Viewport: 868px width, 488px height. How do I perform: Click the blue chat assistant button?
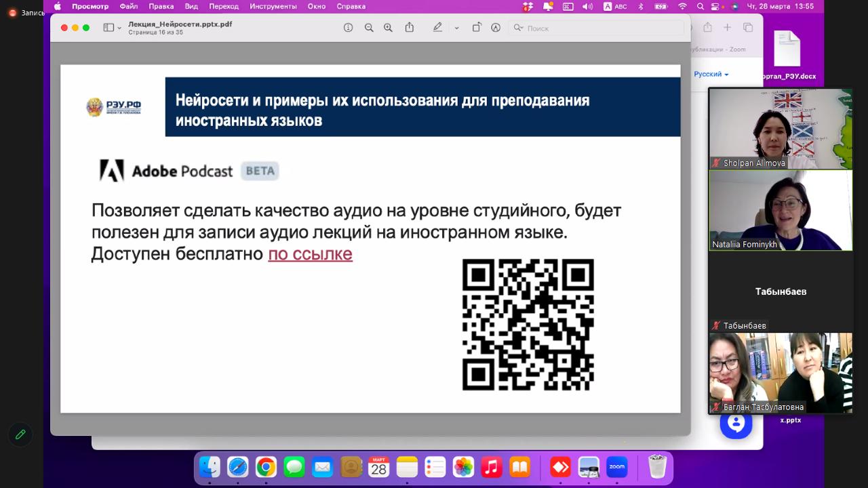click(736, 424)
